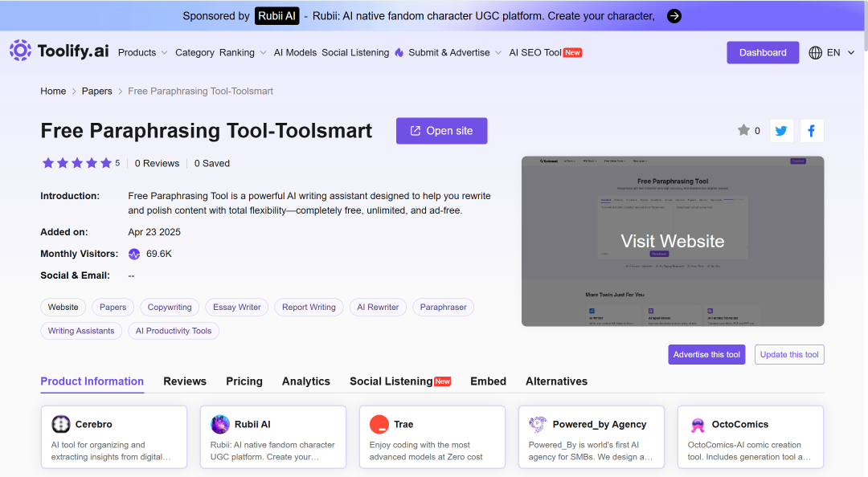Select the Copywriting tag

click(170, 307)
